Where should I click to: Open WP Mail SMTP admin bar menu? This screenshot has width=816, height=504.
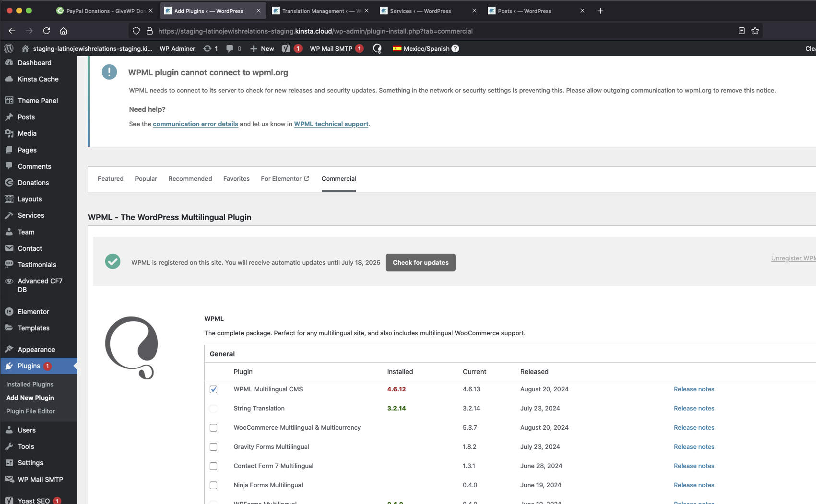[336, 48]
